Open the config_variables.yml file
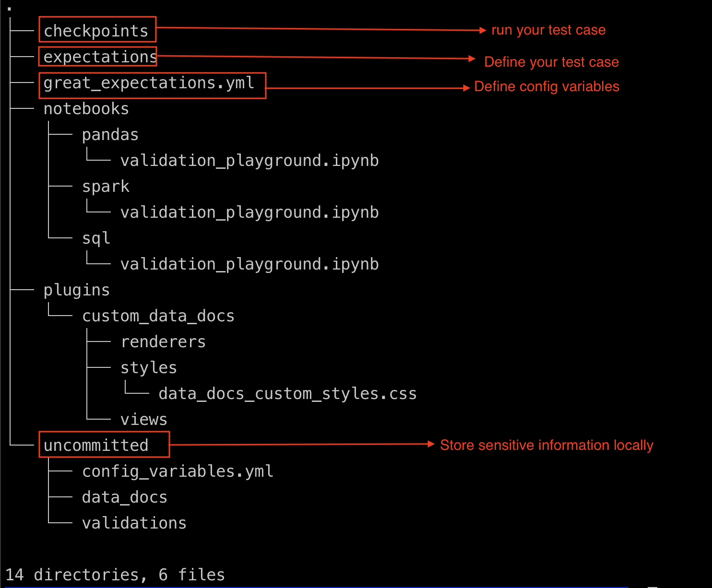Image resolution: width=712 pixels, height=588 pixels. tap(178, 471)
